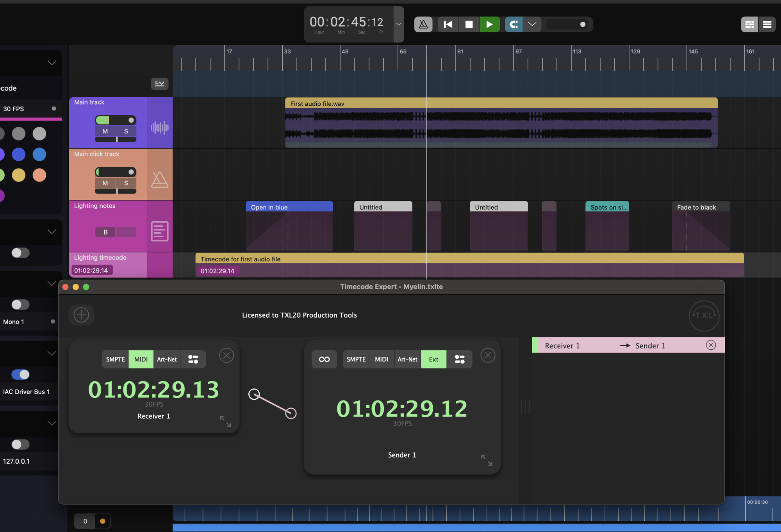781x532 pixels.
Task: Collapse the sidebar section above IAC Driver
Action: pyautogui.click(x=52, y=353)
